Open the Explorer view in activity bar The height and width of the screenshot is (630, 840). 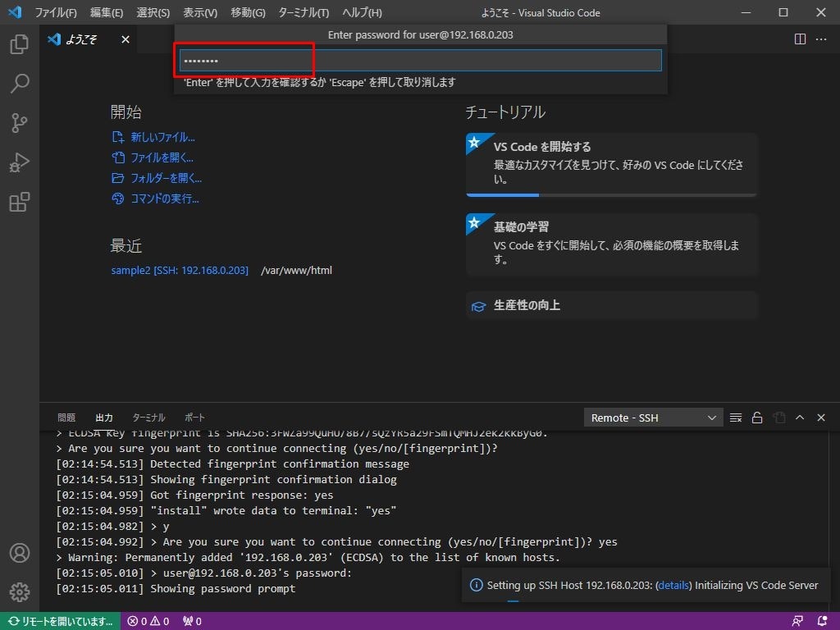pyautogui.click(x=20, y=44)
